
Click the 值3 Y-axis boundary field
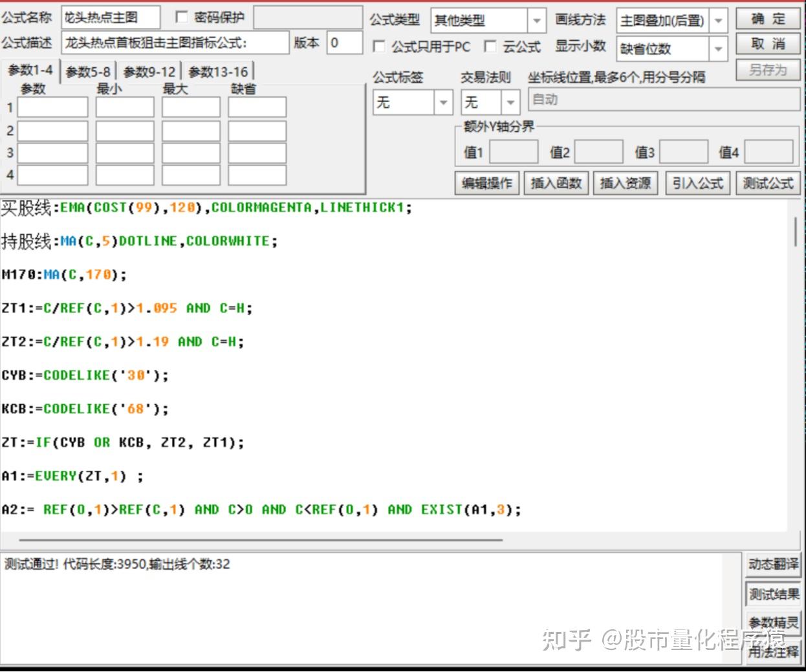tap(684, 152)
